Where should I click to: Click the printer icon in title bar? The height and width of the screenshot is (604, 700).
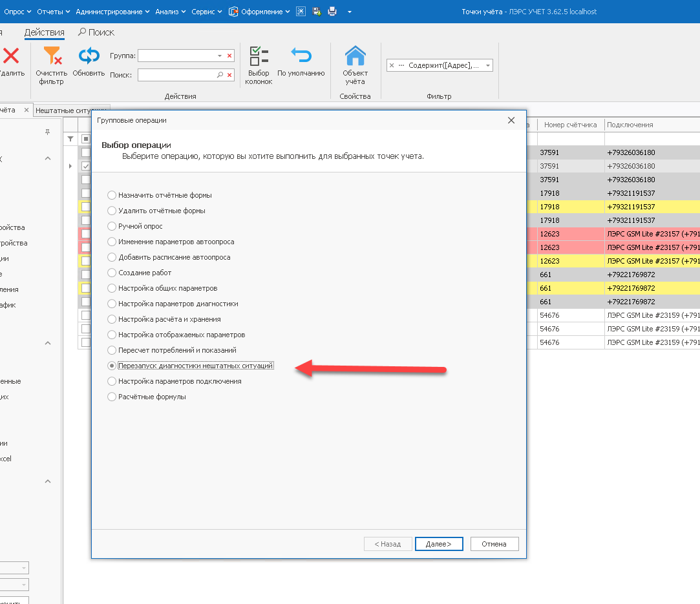point(332,12)
